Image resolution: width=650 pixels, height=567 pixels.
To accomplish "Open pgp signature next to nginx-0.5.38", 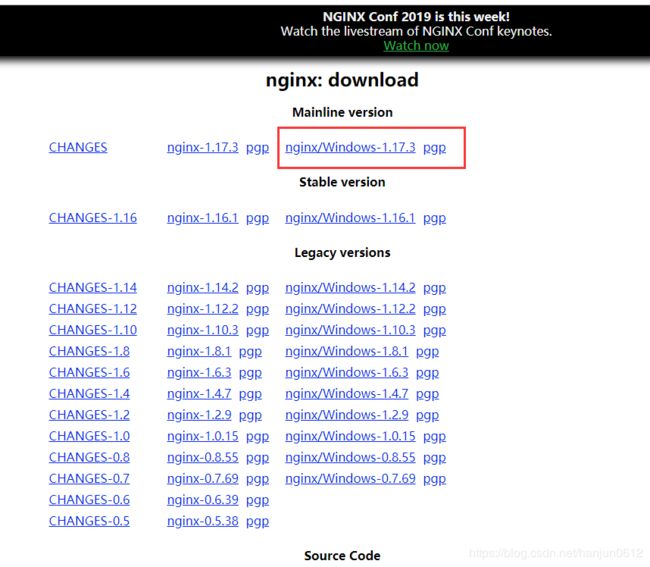I will (x=257, y=521).
